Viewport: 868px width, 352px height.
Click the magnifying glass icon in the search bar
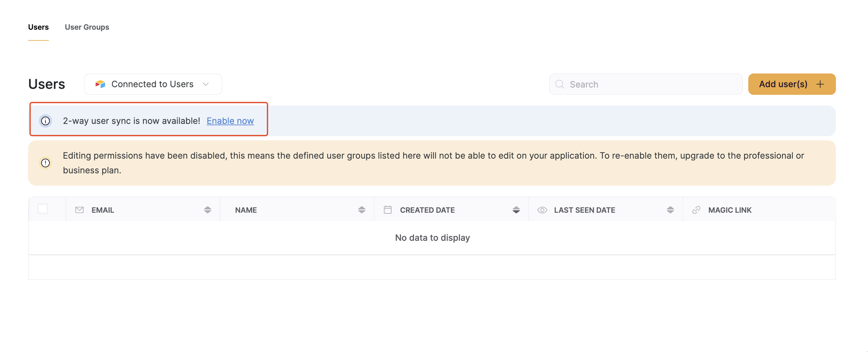pyautogui.click(x=560, y=84)
